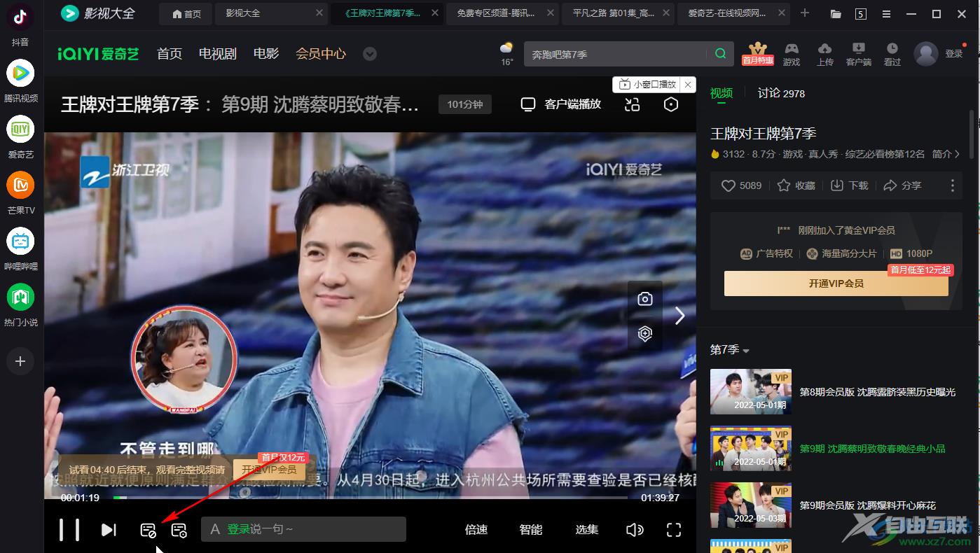Screen dimensions: 980x553
Task: Select the 视频 tab
Action: tap(722, 93)
